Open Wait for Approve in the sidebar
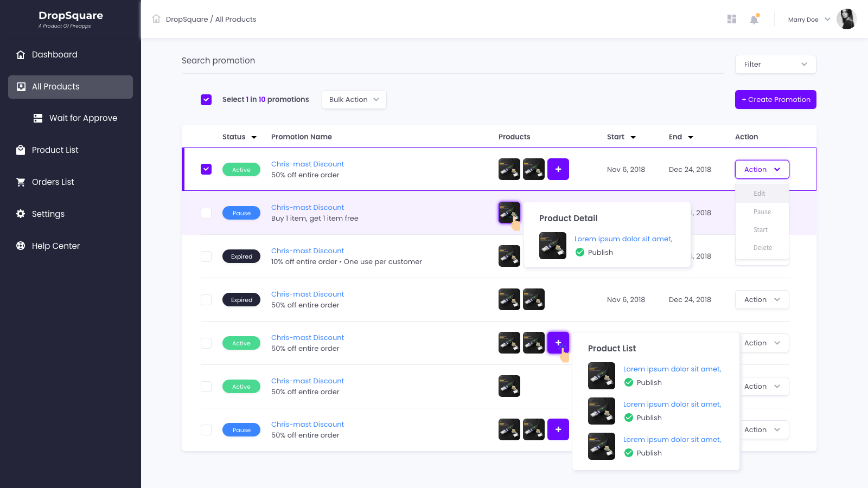 (x=83, y=118)
